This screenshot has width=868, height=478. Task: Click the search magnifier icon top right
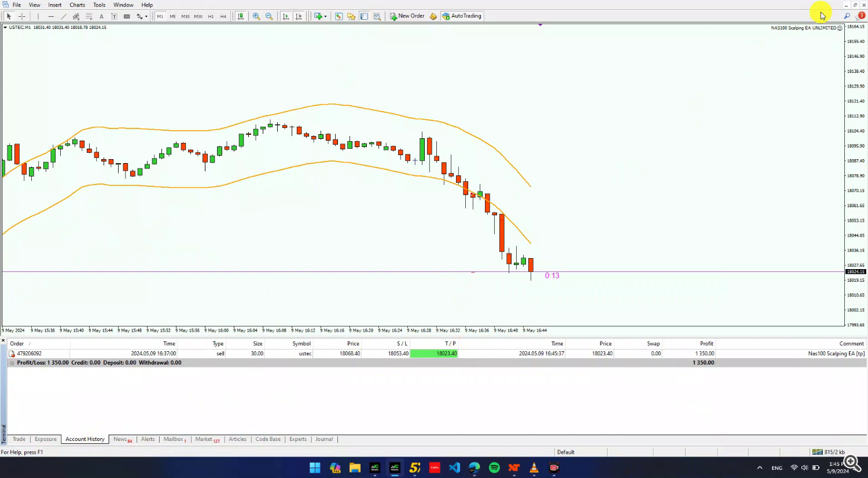coord(847,16)
